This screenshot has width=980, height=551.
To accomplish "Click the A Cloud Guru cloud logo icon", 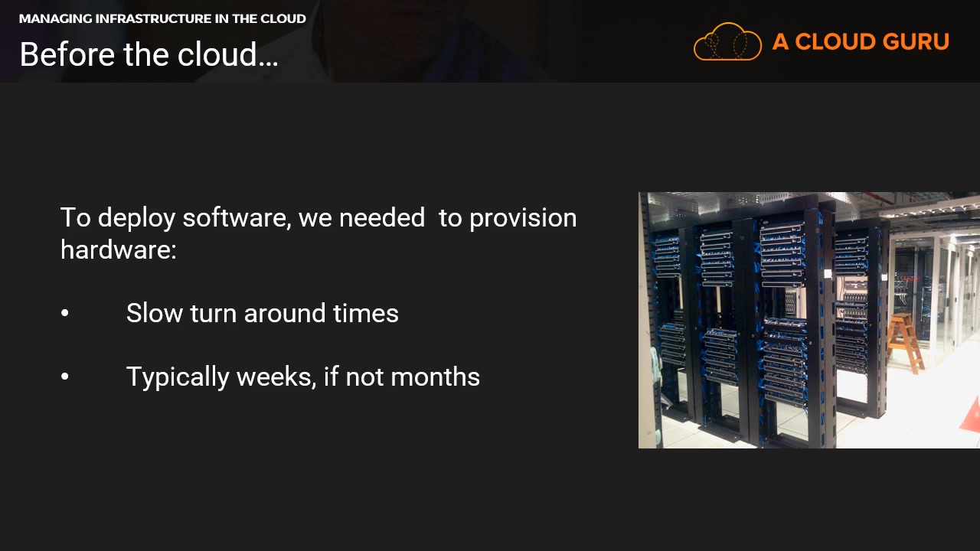I will (727, 41).
